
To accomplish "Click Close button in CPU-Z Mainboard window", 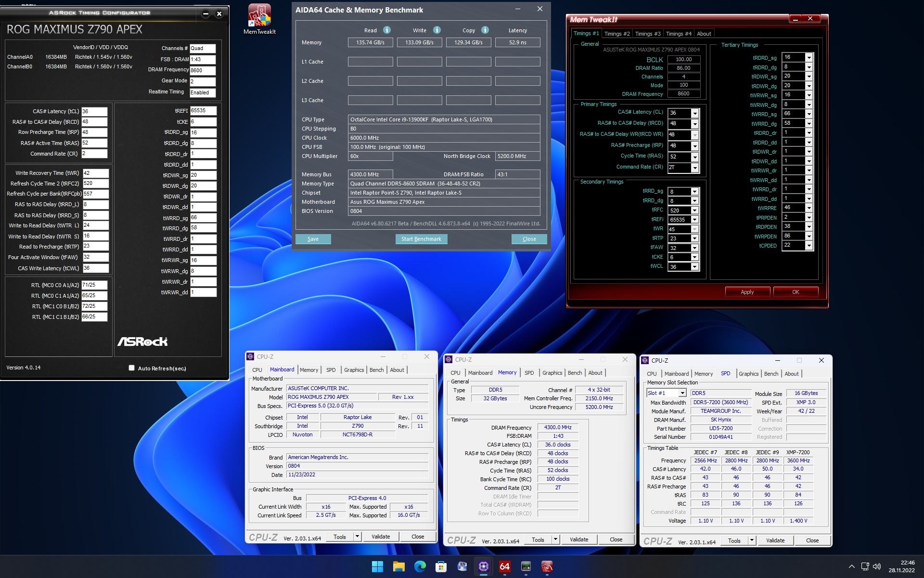I will pos(418,537).
